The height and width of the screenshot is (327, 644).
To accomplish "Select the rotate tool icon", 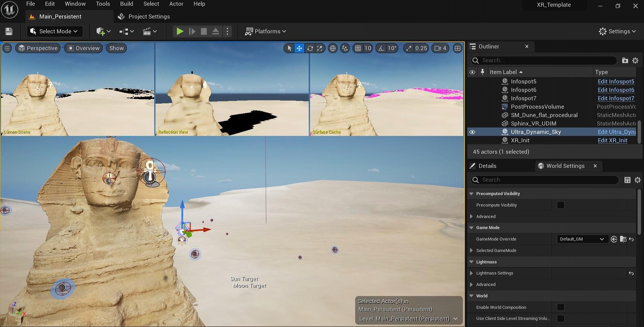I will point(310,48).
